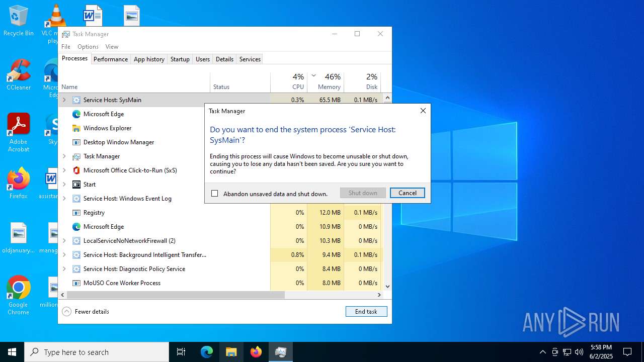Click the horizontal scrollbar thumb
This screenshot has width=644, height=362.
tap(176, 295)
